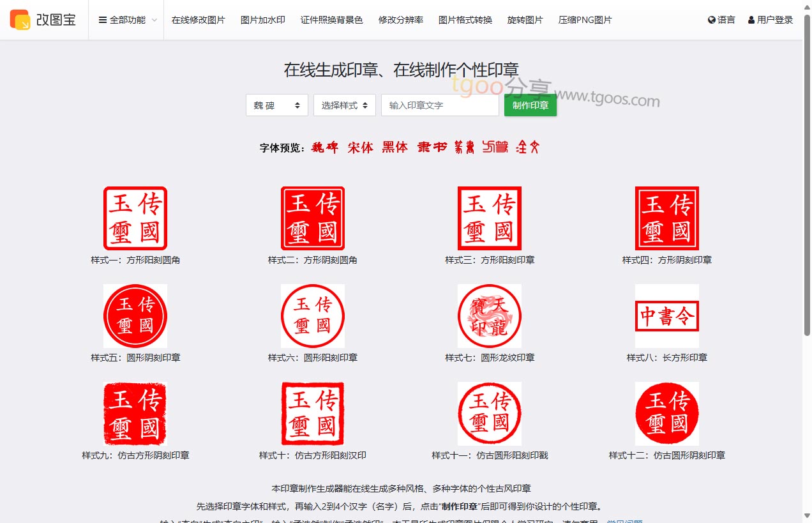Click the 用户登录 link
812x523 pixels.
pyautogui.click(x=771, y=20)
